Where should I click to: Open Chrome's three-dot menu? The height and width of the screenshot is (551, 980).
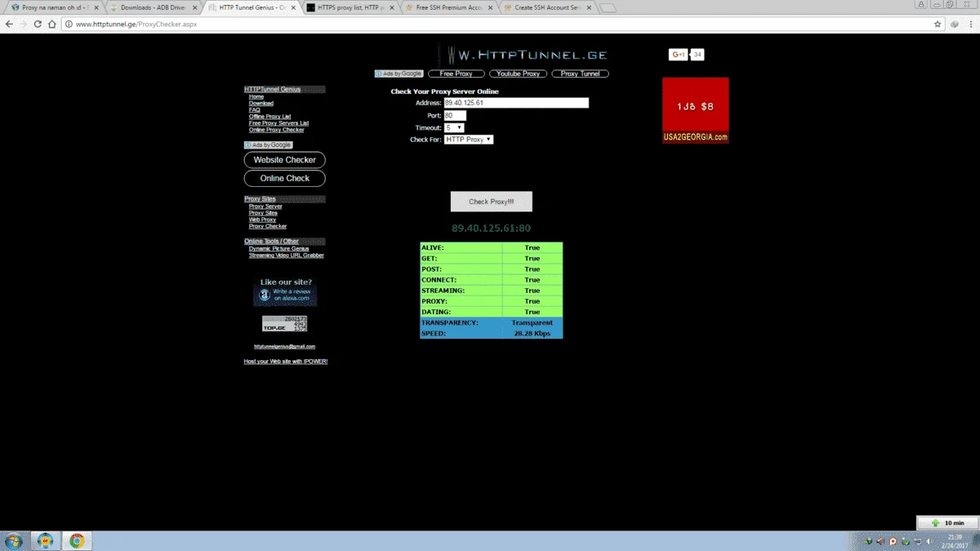(970, 24)
